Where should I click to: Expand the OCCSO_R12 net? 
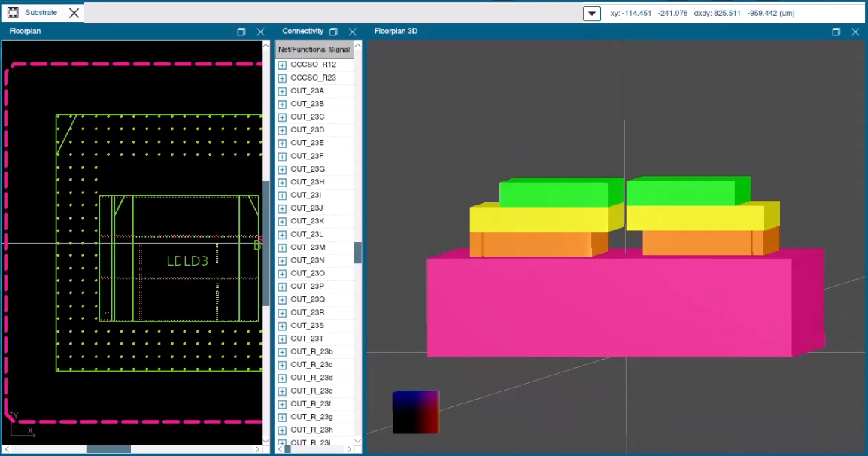click(281, 64)
